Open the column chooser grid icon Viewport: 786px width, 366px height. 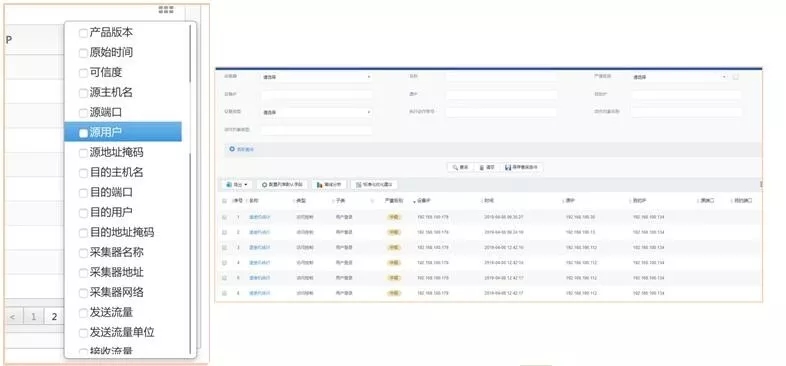pyautogui.click(x=166, y=10)
